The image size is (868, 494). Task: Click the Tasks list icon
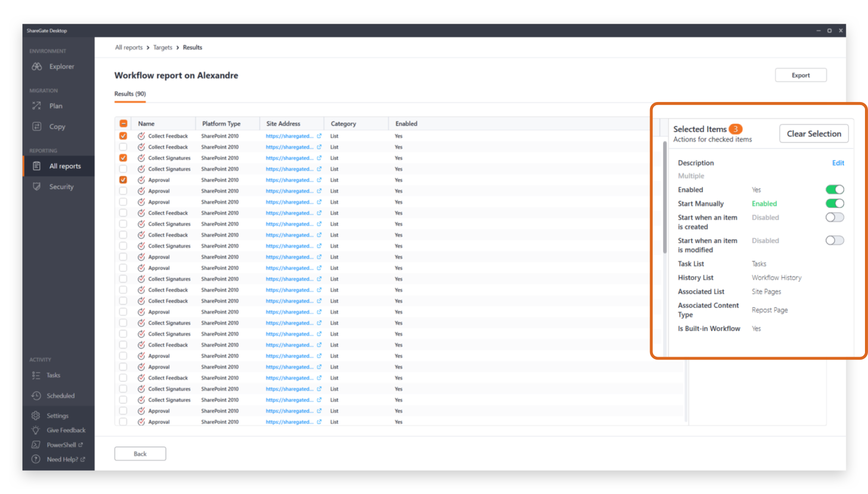36,375
